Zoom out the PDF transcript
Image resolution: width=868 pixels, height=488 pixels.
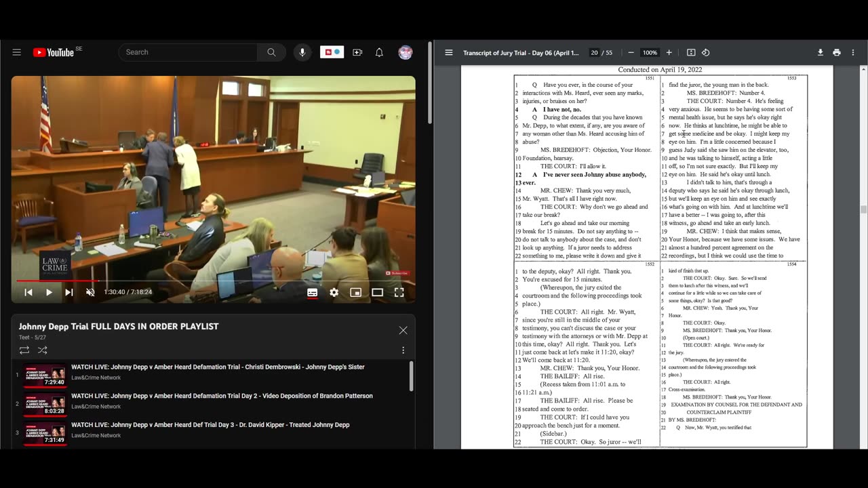631,53
